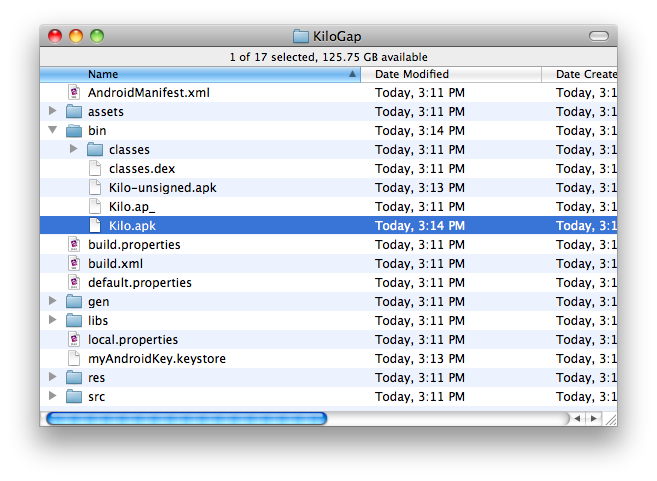Click the classes.dex file icon
Image resolution: width=657 pixels, height=481 pixels.
95,168
